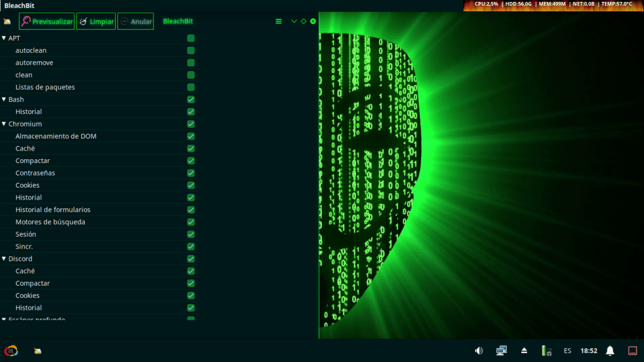
Task: Open the application launcher menu icon
Action: [x=11, y=351]
